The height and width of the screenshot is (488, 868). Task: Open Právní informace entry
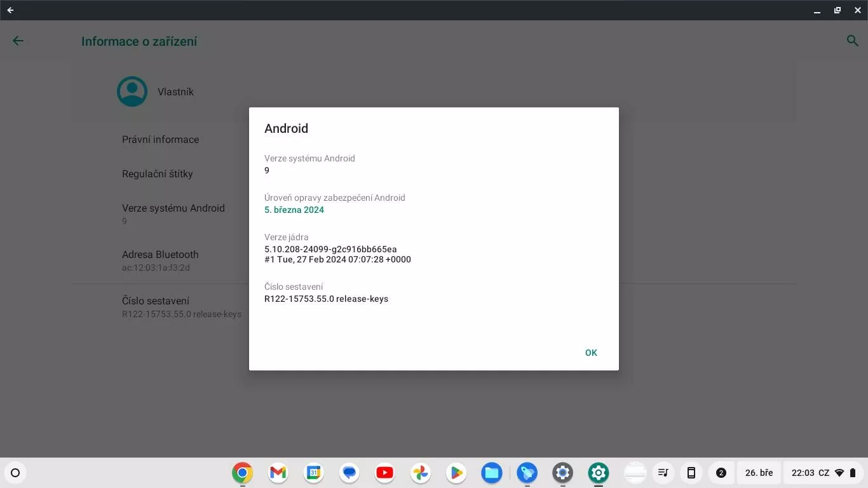pos(160,139)
